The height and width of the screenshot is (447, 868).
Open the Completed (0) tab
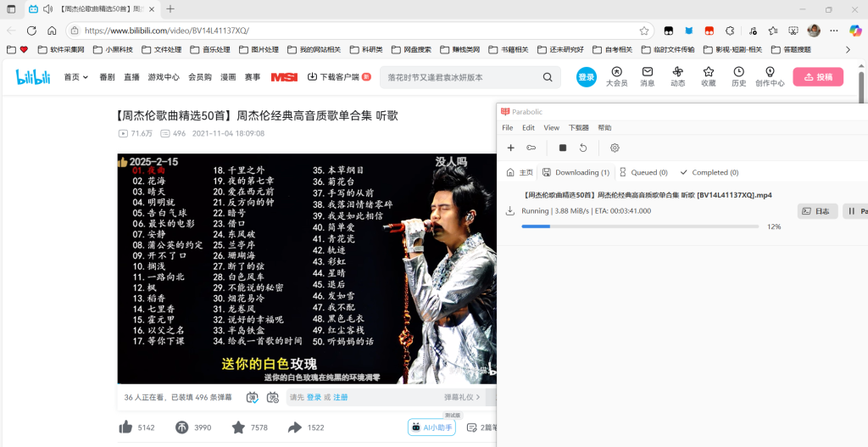coord(709,172)
